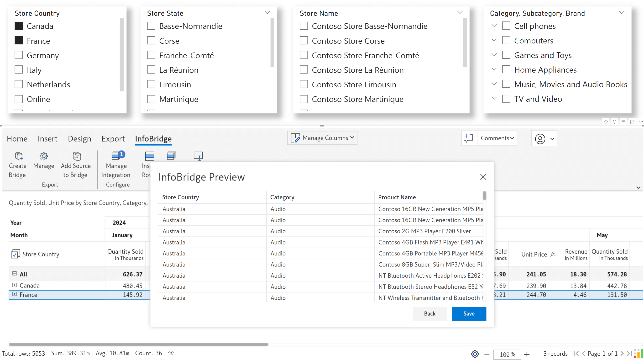This screenshot has height=361, width=644.
Task: Expand the TV and Video chevron
Action: click(494, 98)
